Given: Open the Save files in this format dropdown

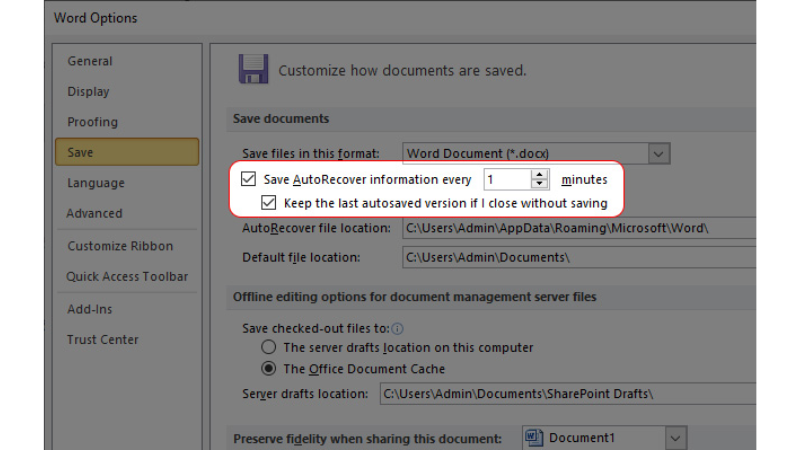Looking at the screenshot, I should [x=659, y=154].
